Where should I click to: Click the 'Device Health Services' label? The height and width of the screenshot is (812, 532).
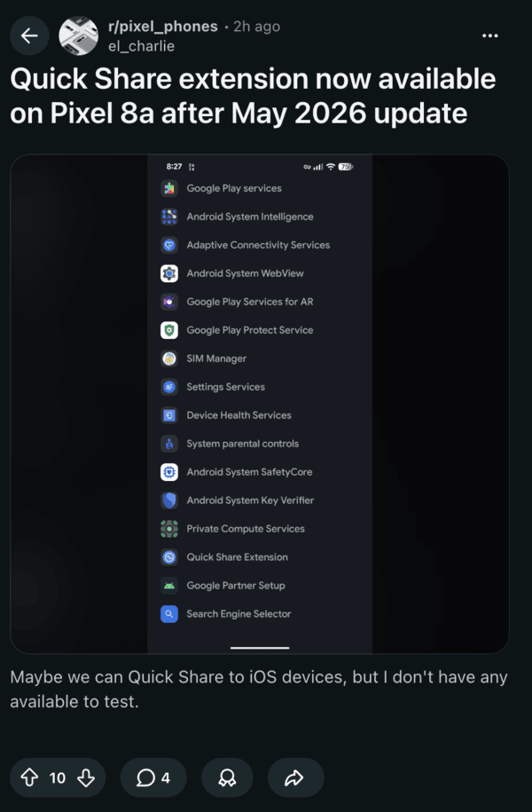pyautogui.click(x=239, y=415)
